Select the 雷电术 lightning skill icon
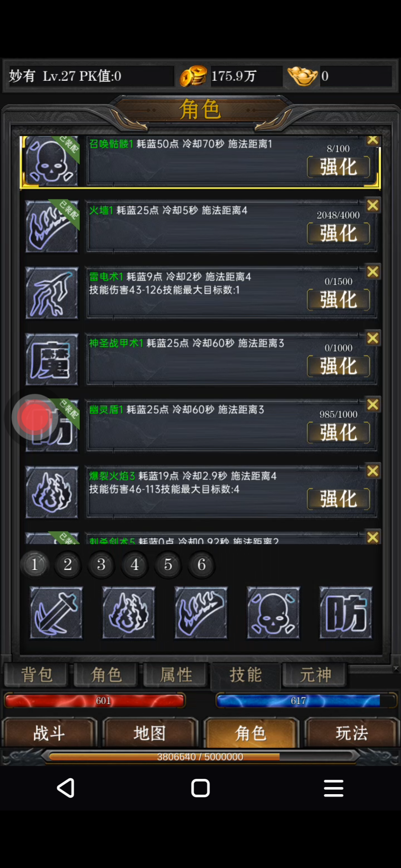Viewport: 401px width, 868px height. pos(52,293)
